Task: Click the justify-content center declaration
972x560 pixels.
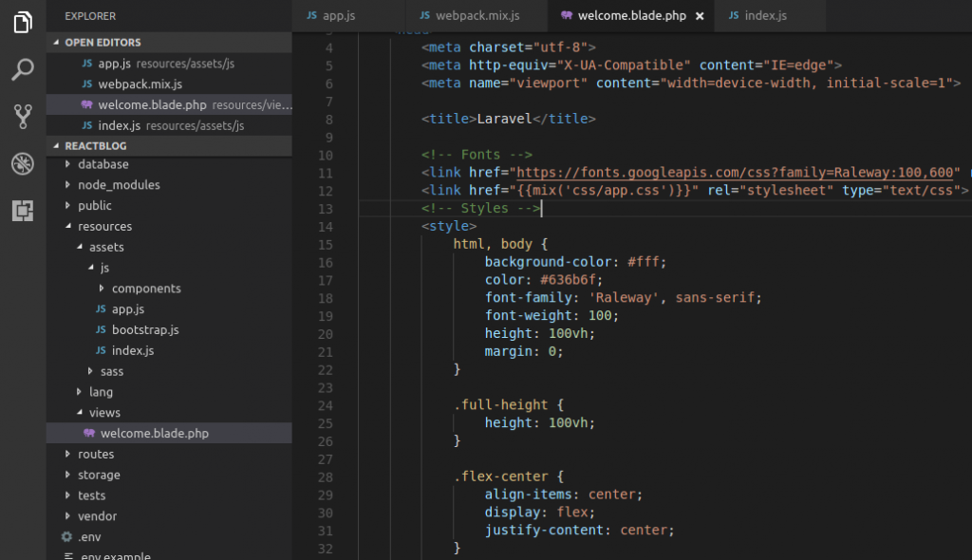Action: click(x=579, y=531)
